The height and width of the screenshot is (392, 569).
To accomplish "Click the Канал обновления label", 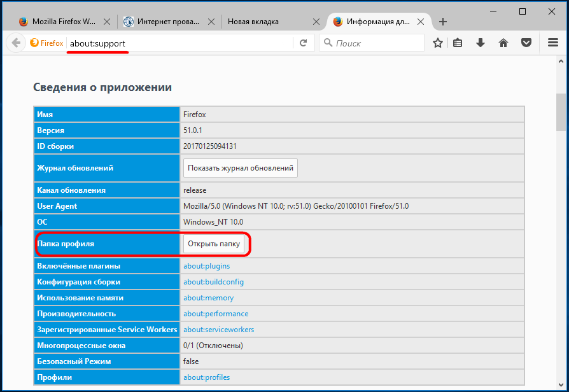I will point(71,190).
